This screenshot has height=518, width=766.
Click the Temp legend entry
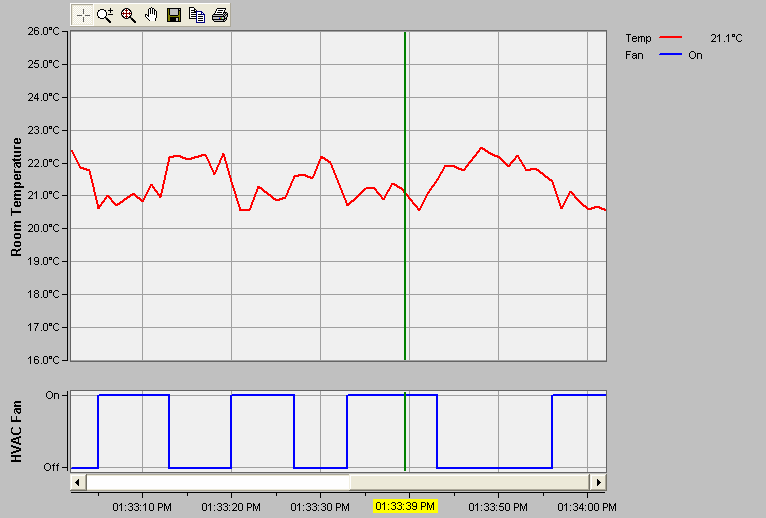tap(638, 38)
